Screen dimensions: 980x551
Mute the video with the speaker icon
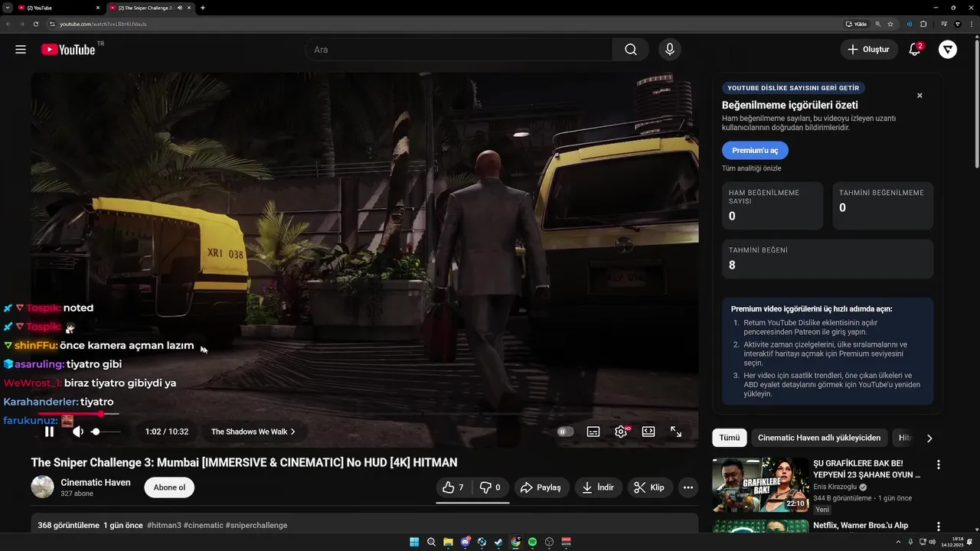77,432
